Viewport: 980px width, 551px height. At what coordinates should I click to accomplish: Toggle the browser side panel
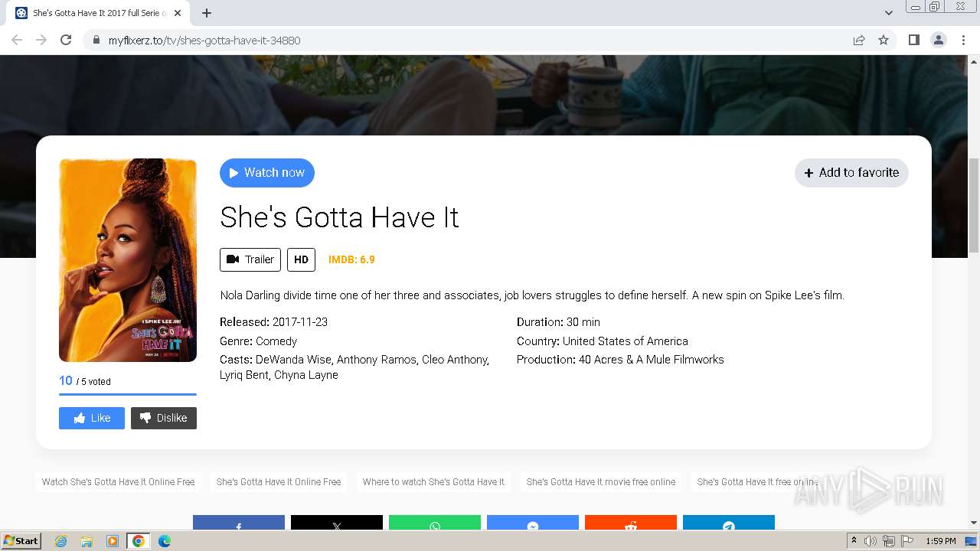(x=913, y=40)
